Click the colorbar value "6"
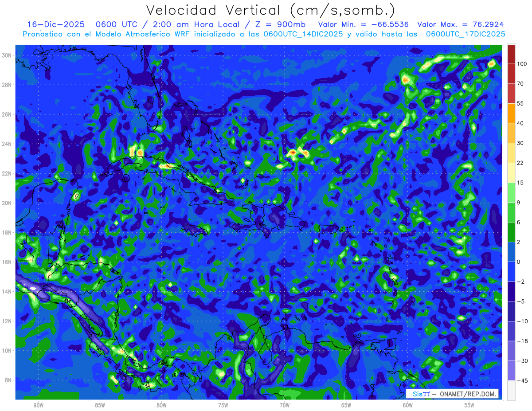 pyautogui.click(x=519, y=222)
